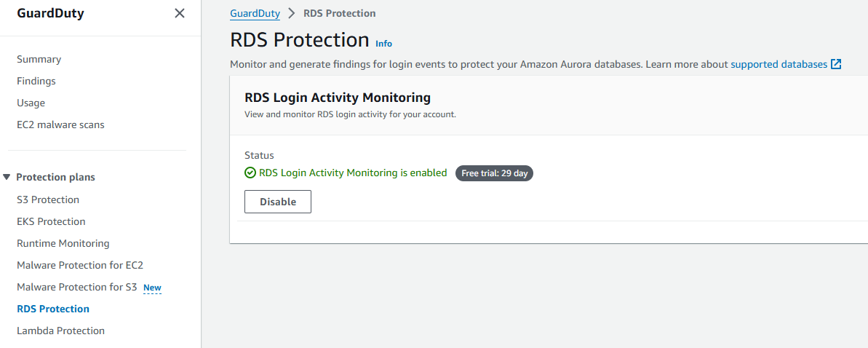
Task: Click the green enabled status checkmark icon
Action: [250, 173]
